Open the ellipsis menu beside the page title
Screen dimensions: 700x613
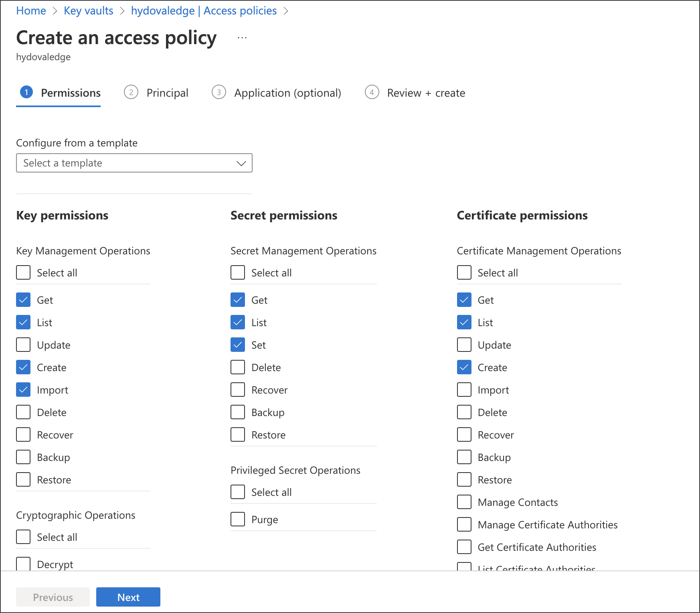click(242, 37)
